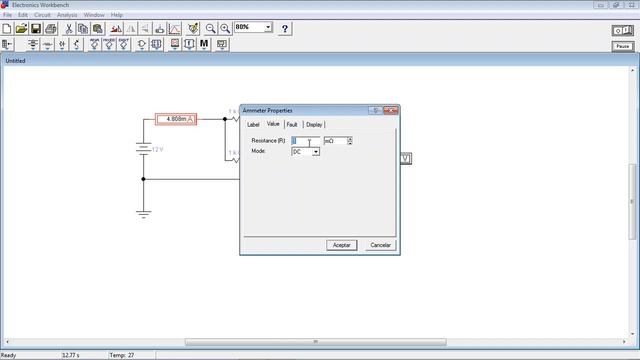The width and height of the screenshot is (640, 360).
Task: Open the Controls parts bin
Action: point(189,44)
